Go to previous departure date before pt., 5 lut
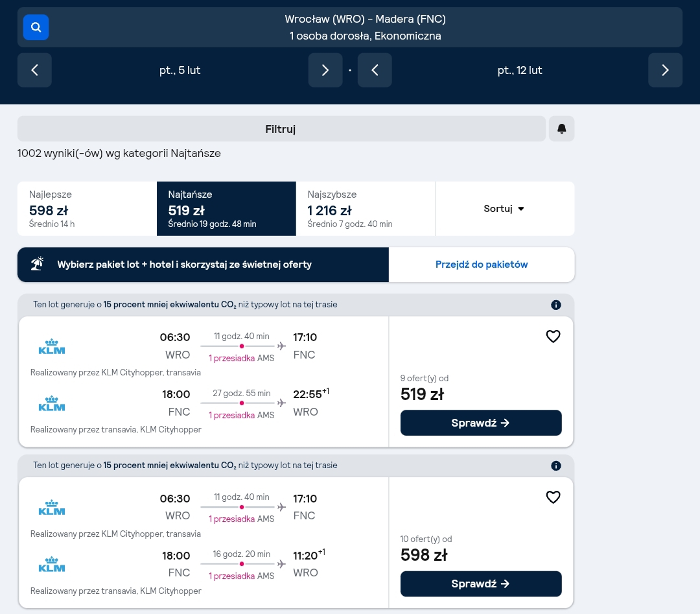This screenshot has height=614, width=700. click(x=34, y=70)
